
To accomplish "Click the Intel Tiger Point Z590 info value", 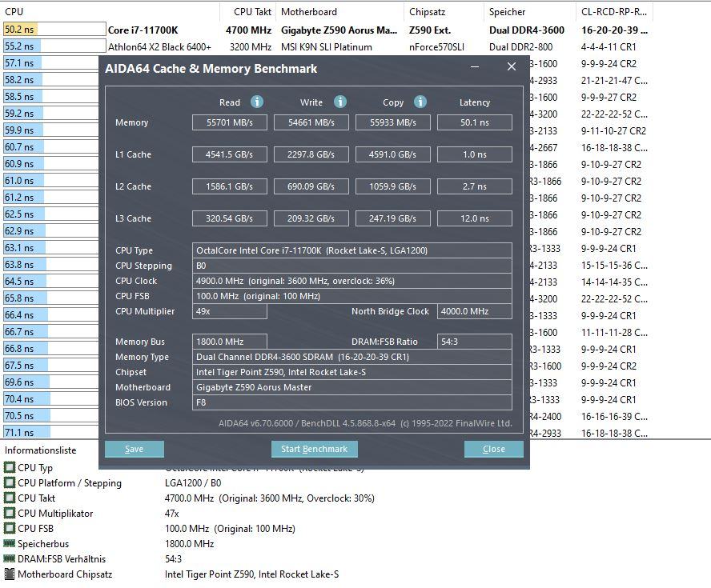I will click(251, 574).
